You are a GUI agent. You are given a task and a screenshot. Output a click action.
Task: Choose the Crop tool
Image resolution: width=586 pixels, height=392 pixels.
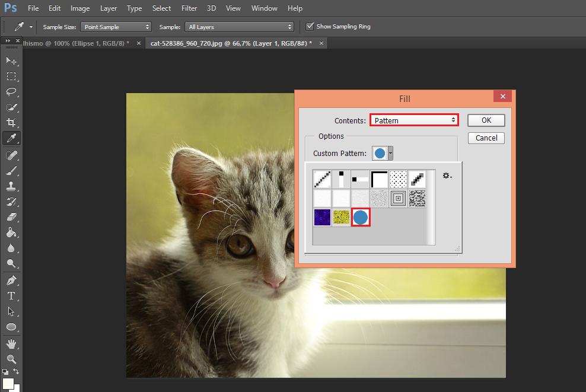tap(11, 123)
